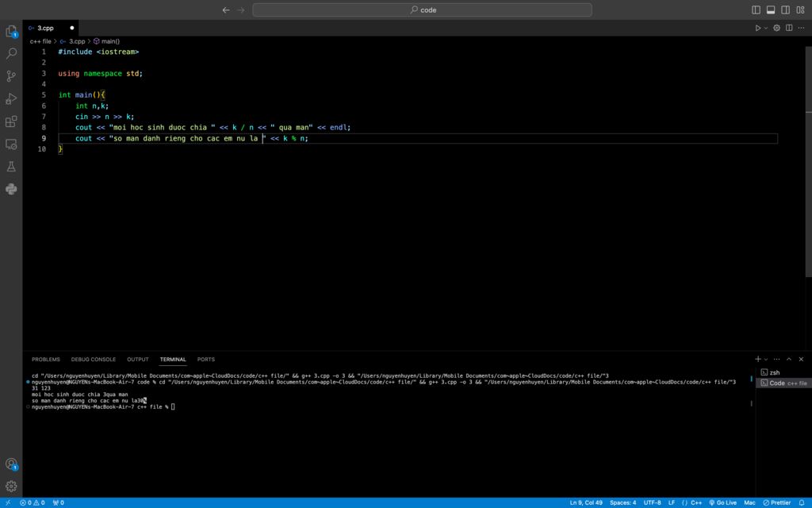Viewport: 812px width, 508px height.
Task: Click the code search command center
Action: click(422, 10)
